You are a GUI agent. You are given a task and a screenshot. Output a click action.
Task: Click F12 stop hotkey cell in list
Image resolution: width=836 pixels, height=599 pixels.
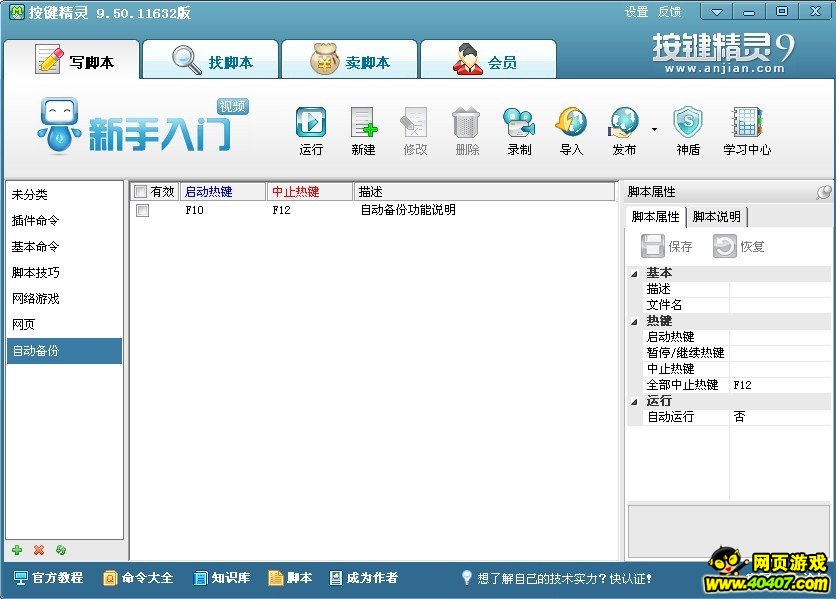pos(282,210)
